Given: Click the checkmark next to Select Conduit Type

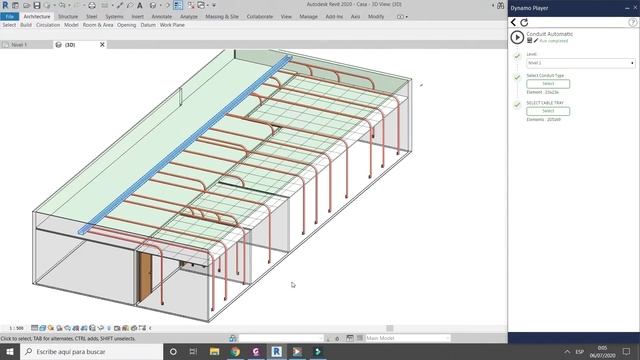Looking at the screenshot, I should click(x=517, y=77).
